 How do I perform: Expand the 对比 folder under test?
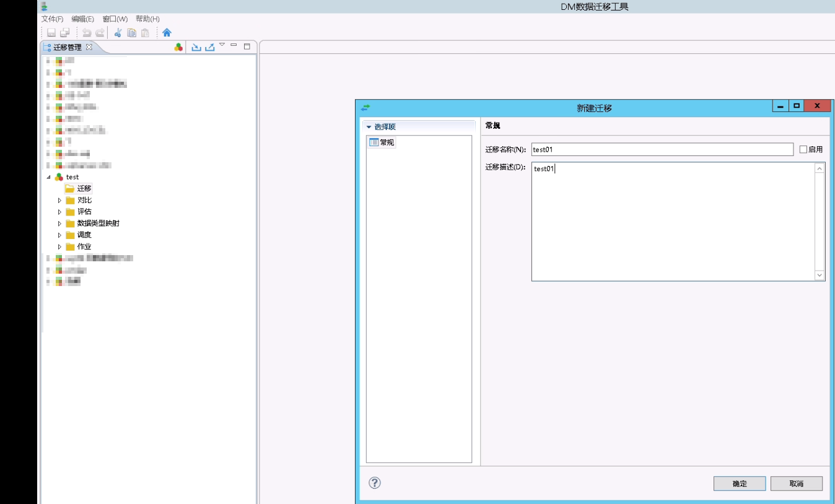click(x=59, y=200)
